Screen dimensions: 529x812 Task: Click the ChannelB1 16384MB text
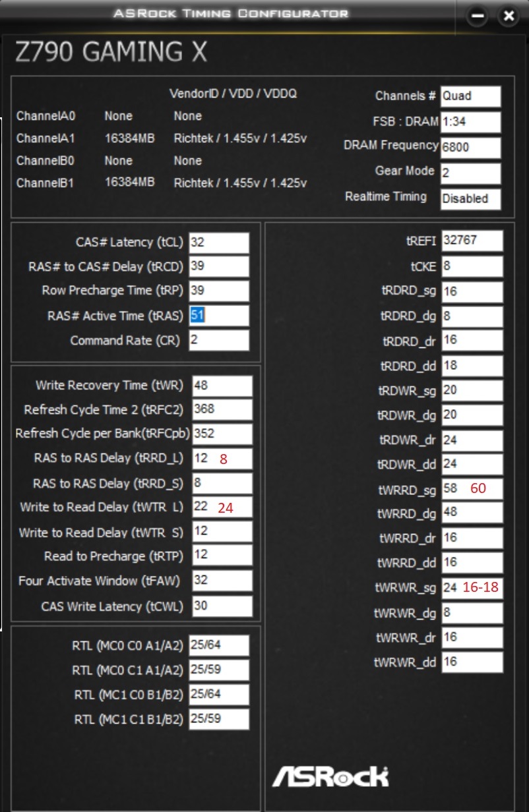(x=129, y=182)
